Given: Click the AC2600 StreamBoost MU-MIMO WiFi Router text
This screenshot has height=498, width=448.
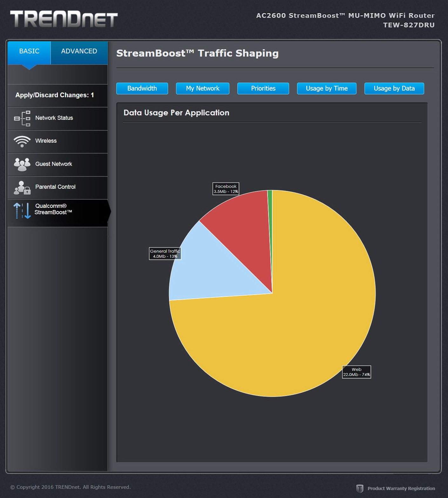Looking at the screenshot, I should (x=345, y=16).
